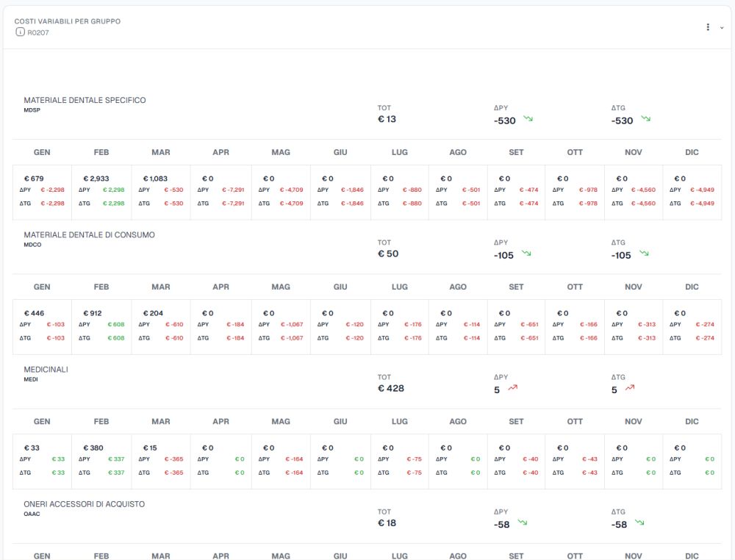This screenshot has width=735, height=560.
Task: Click the MAR column header under Materiale Dentale Specifico
Action: [x=161, y=152]
